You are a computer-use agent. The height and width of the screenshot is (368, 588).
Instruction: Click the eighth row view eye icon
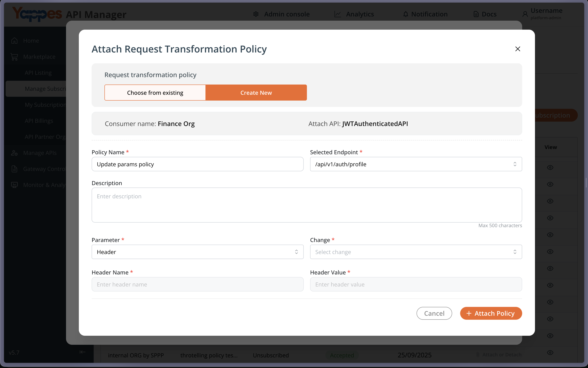tap(550, 285)
